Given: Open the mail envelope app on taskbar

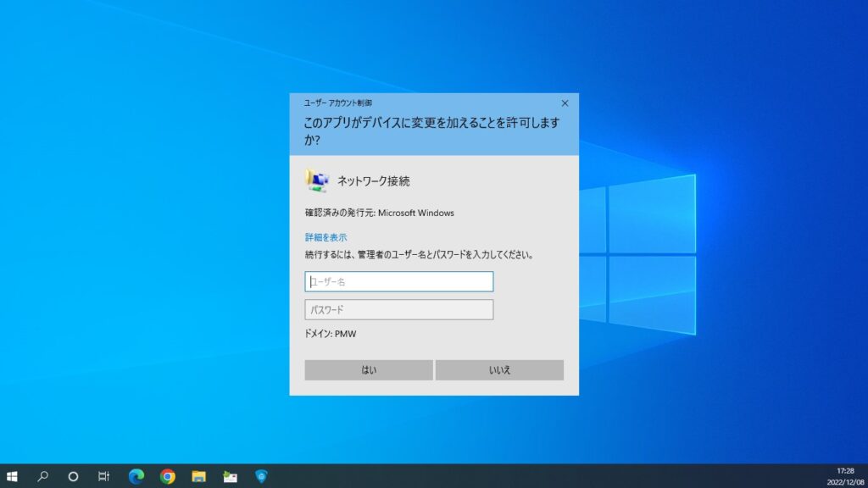Looking at the screenshot, I should (x=231, y=476).
